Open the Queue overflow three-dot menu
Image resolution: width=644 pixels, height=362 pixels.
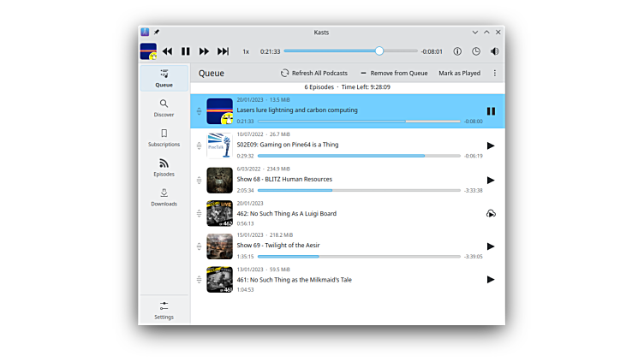(494, 74)
